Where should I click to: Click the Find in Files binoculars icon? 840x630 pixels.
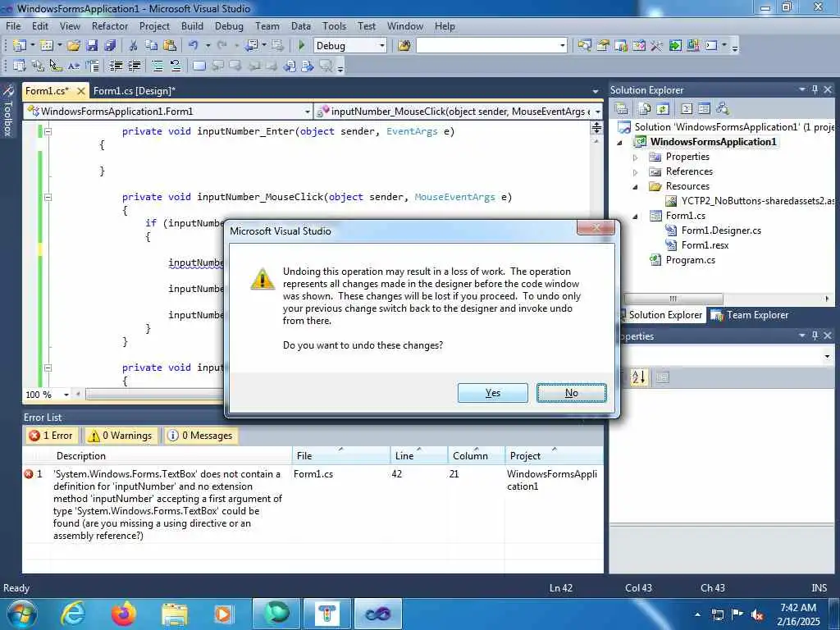click(404, 46)
